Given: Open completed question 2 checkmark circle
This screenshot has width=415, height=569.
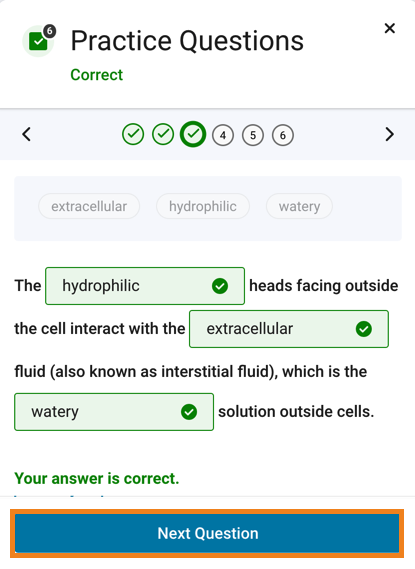Looking at the screenshot, I should 163,134.
